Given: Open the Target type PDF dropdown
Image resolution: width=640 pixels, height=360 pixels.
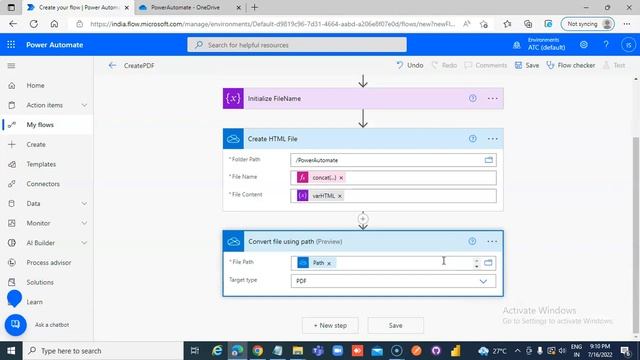Looking at the screenshot, I should (x=393, y=281).
